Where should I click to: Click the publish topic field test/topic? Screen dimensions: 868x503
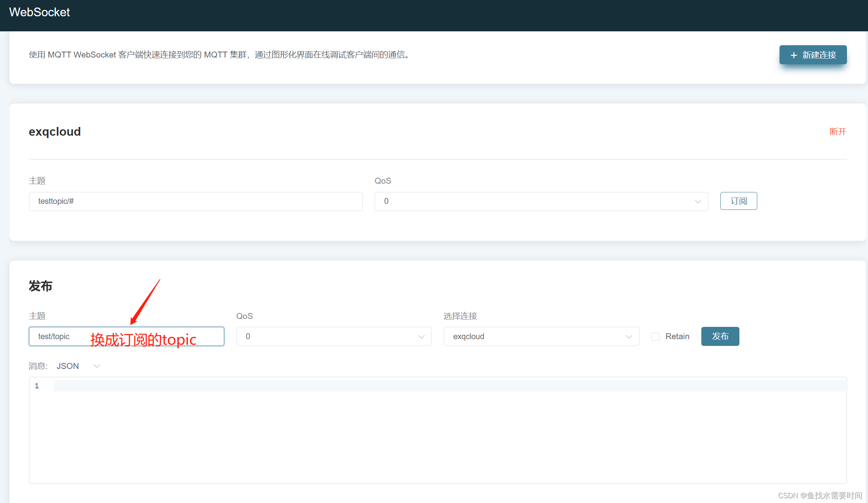(60, 337)
